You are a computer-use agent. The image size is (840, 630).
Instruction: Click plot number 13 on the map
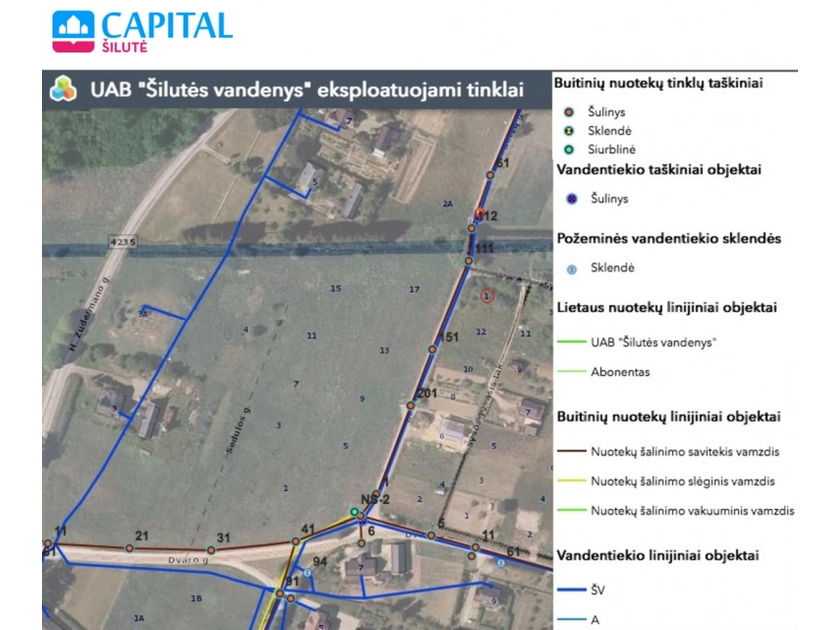pyautogui.click(x=384, y=350)
